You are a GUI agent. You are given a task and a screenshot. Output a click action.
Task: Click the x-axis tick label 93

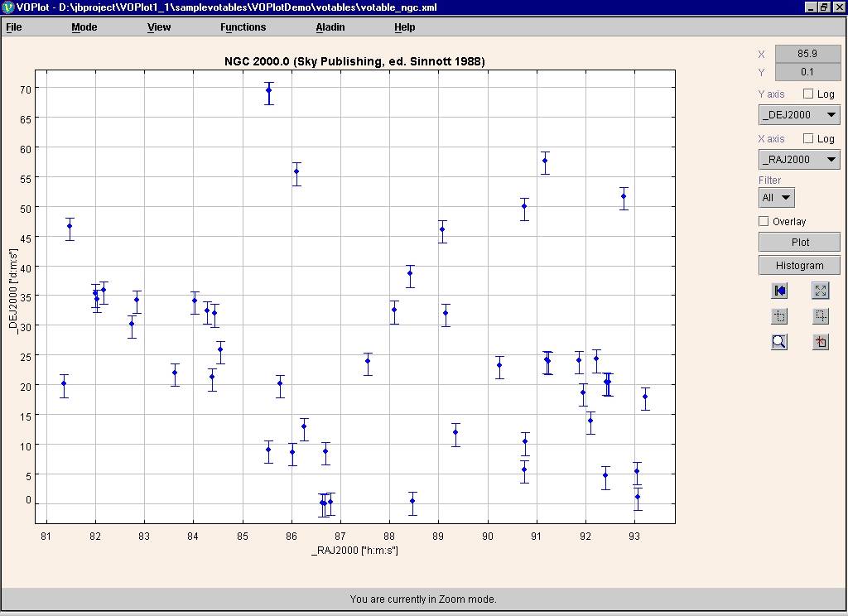634,536
